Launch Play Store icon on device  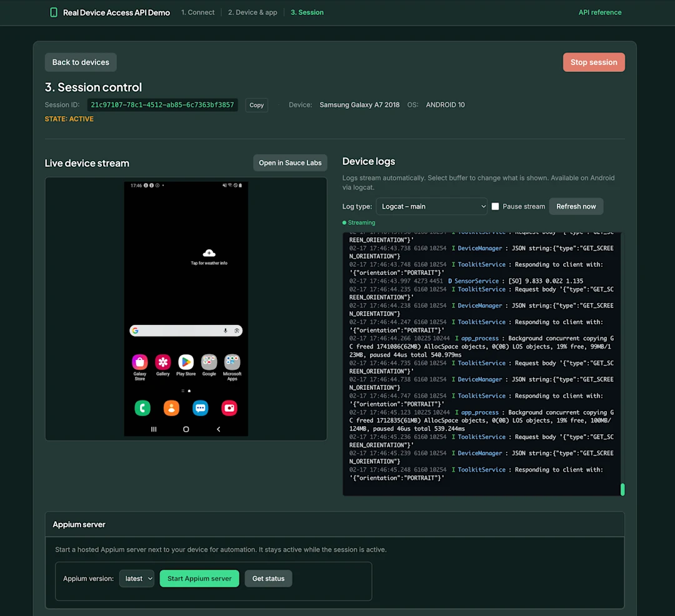(x=186, y=362)
